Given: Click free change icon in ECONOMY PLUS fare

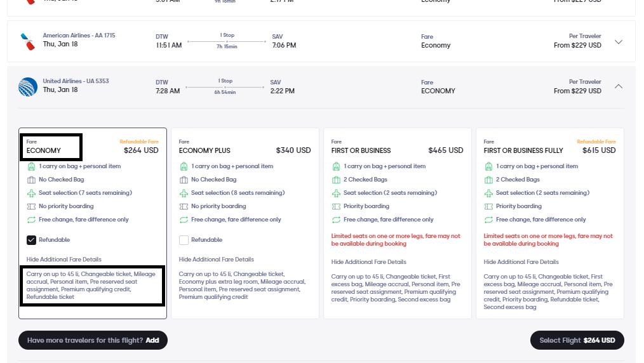Looking at the screenshot, I should 184,220.
